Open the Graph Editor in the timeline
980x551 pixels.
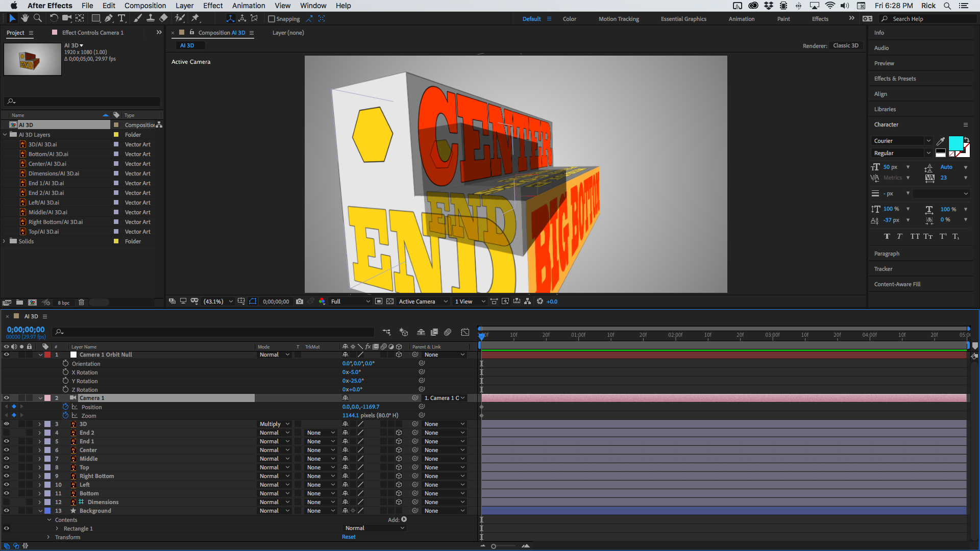tap(465, 332)
